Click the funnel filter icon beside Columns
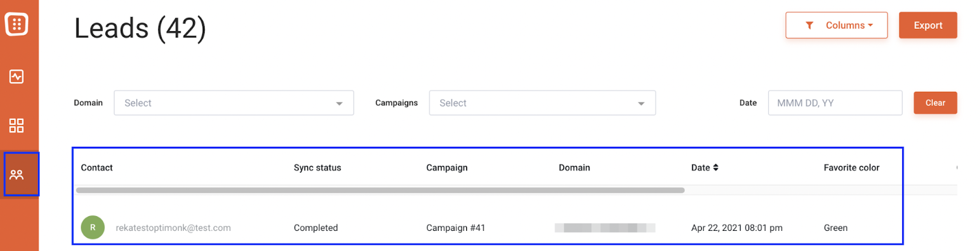The height and width of the screenshot is (251, 980). [809, 25]
